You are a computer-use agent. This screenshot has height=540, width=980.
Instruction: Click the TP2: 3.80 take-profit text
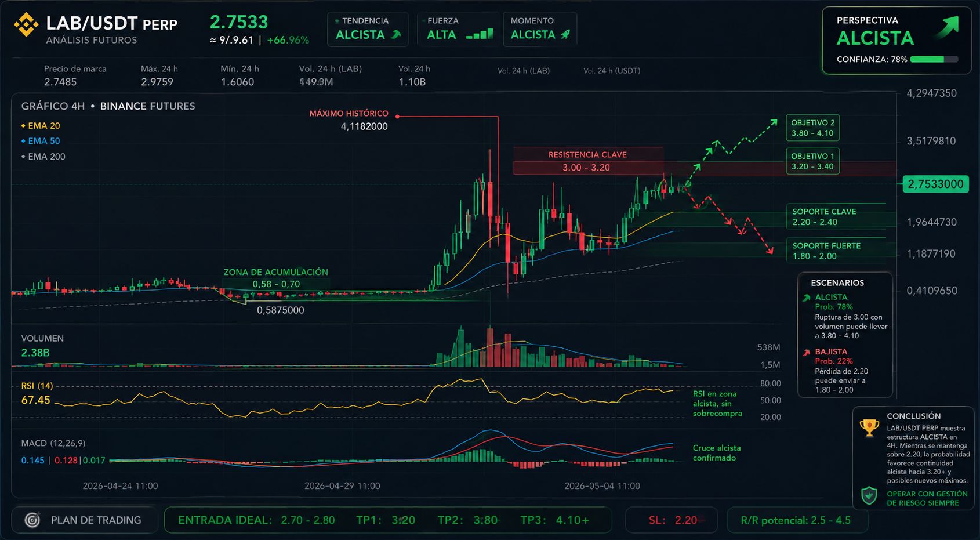click(467, 520)
